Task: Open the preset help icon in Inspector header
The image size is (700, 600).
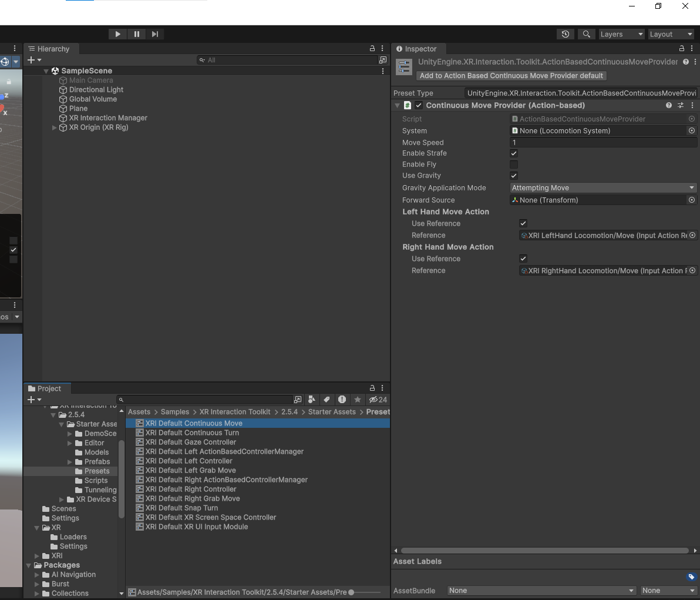Action: 685,62
